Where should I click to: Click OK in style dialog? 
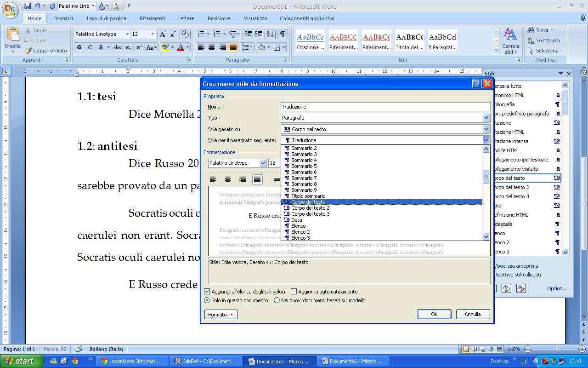pos(434,314)
